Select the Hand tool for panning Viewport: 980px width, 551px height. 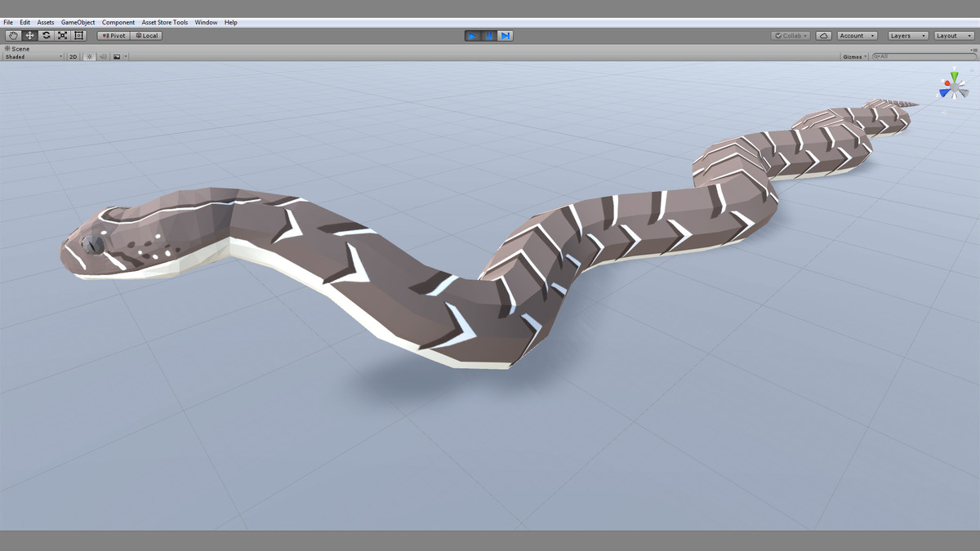coord(13,35)
